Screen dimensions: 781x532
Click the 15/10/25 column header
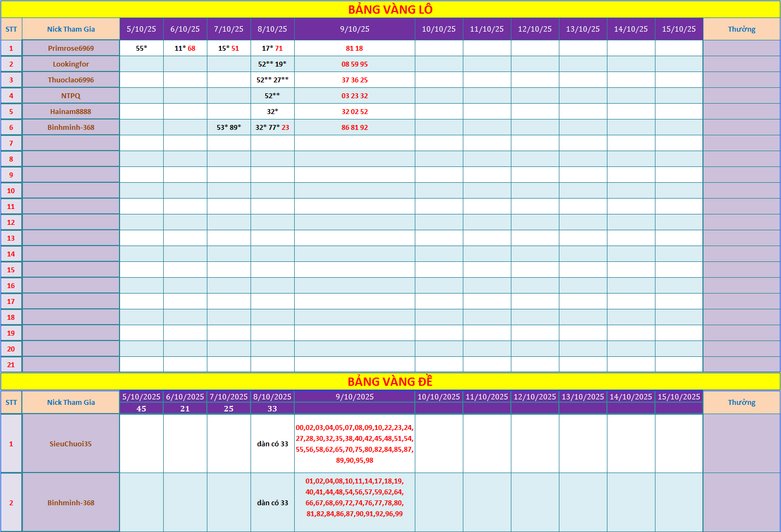point(679,29)
